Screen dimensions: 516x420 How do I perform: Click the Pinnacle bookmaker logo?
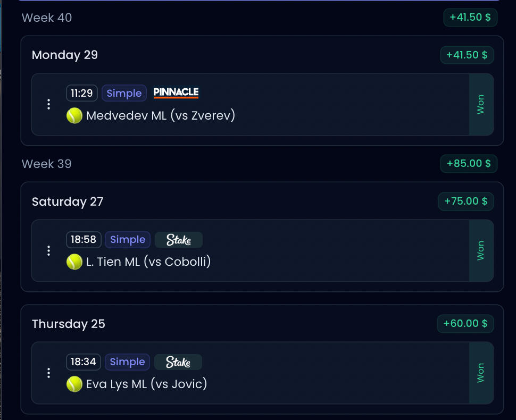pyautogui.click(x=176, y=93)
